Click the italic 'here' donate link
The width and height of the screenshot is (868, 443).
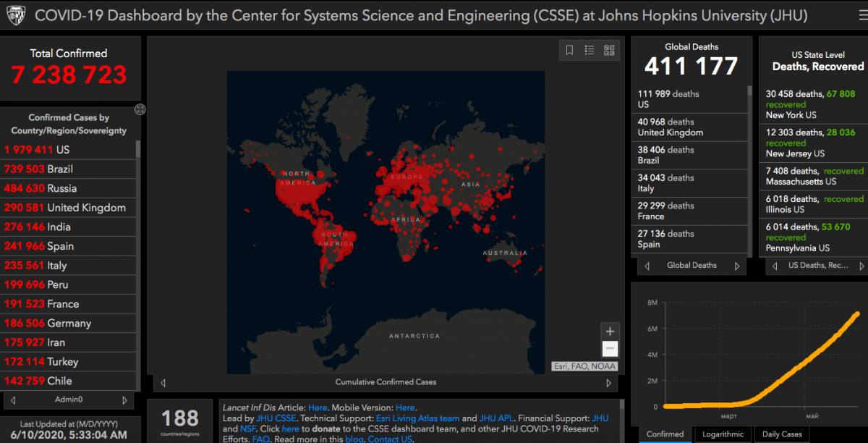click(x=290, y=429)
